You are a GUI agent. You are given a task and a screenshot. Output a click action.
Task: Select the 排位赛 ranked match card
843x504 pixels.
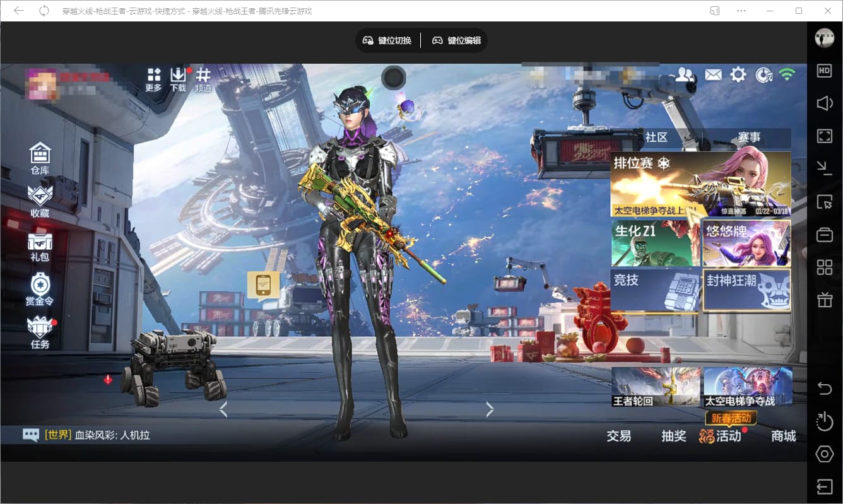[700, 184]
